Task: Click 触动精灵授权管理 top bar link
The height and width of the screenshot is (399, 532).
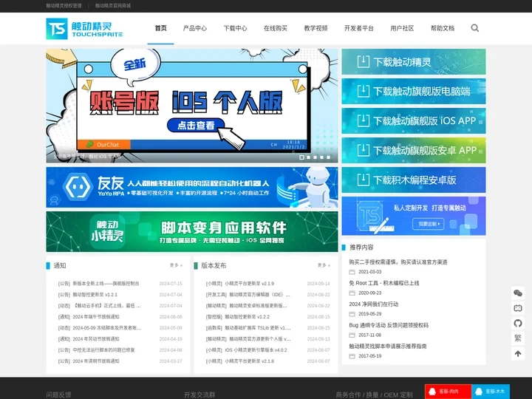Action: tap(64, 6)
